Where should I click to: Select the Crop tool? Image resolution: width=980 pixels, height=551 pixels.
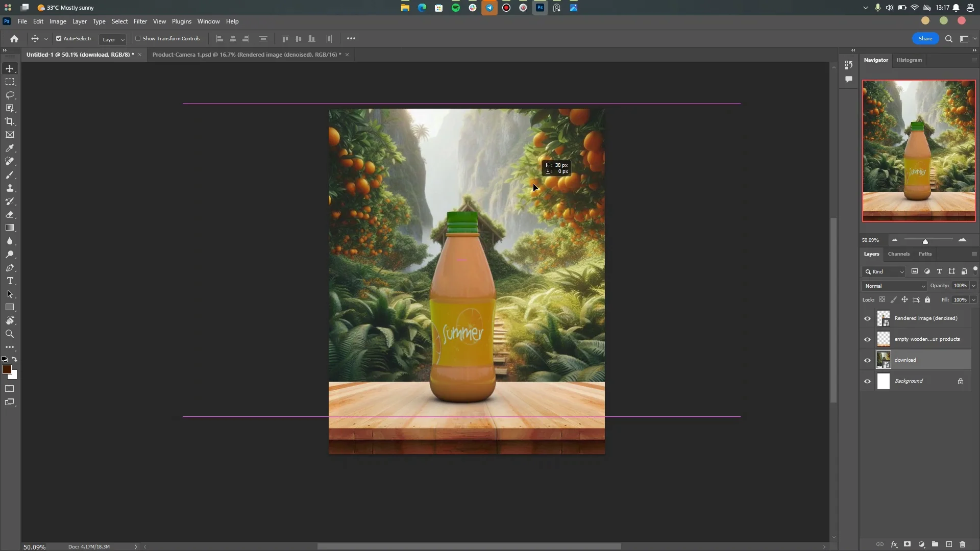click(x=10, y=121)
